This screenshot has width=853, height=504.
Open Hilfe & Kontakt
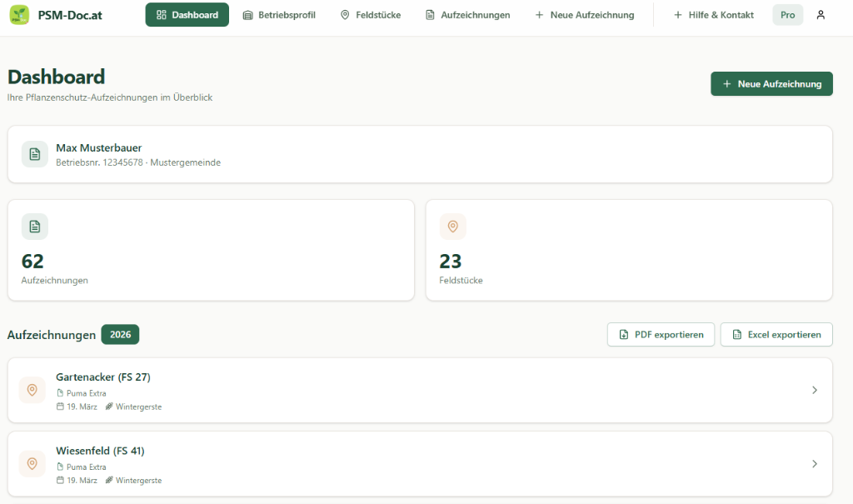click(714, 15)
